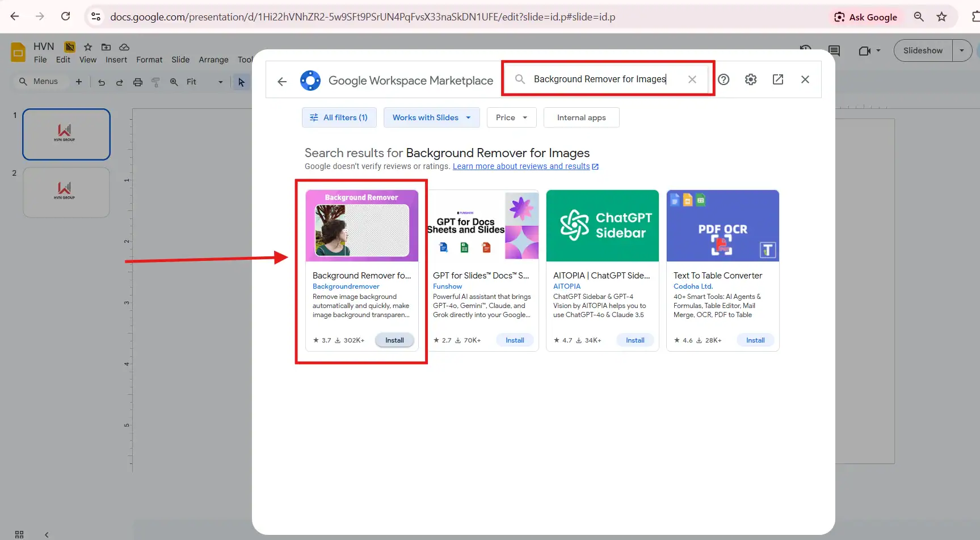Screen dimensions: 980x540
Task: Open the Zoom dropdown arrow next to Fit
Action: [x=220, y=82]
